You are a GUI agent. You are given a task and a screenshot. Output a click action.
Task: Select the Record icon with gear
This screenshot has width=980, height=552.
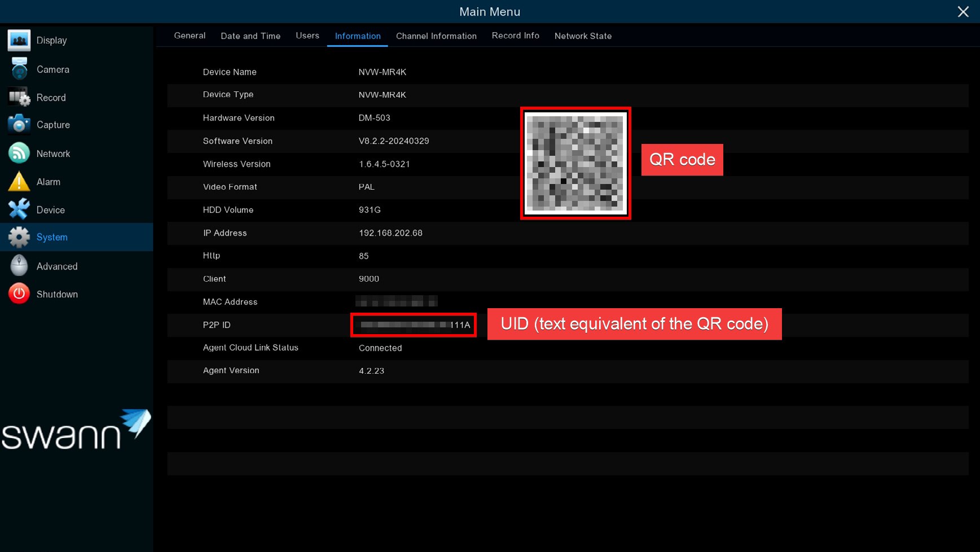point(19,98)
